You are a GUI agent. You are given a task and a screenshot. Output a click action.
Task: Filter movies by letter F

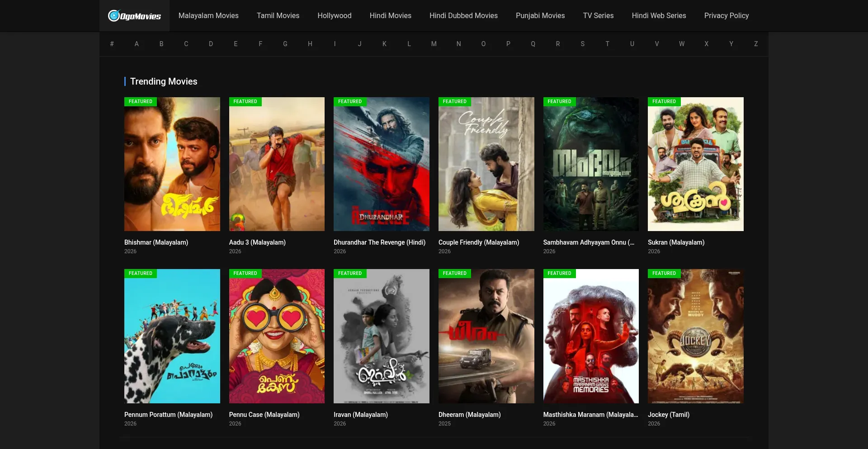point(260,44)
